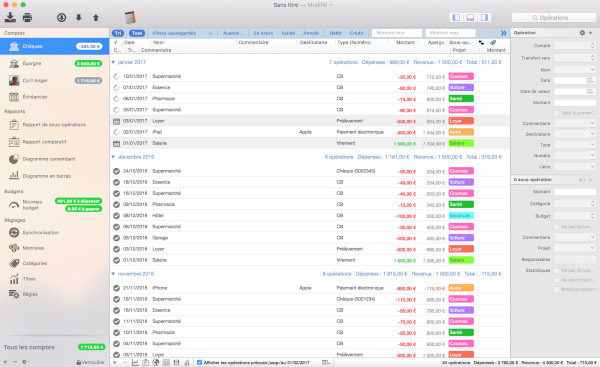Select the Annulé filter

pyautogui.click(x=311, y=33)
